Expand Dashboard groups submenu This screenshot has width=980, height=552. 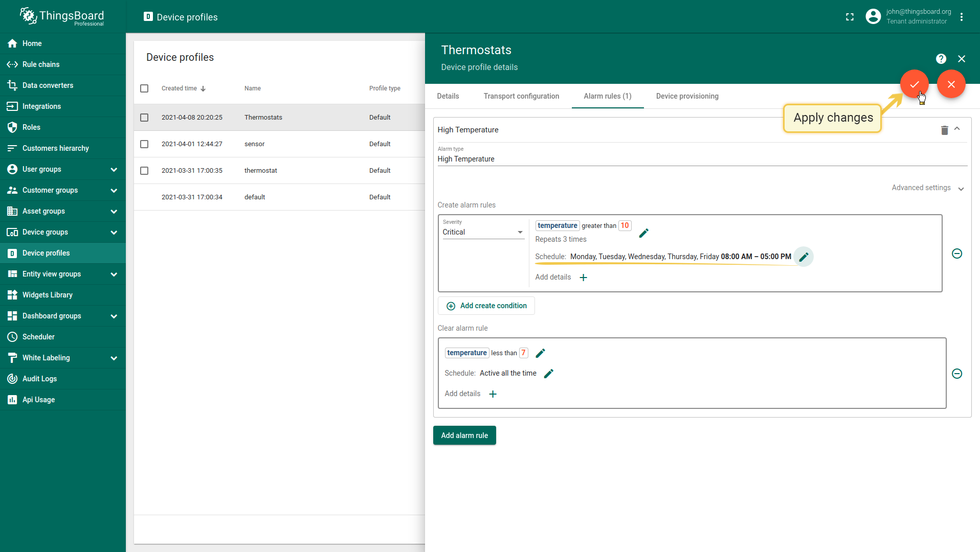click(x=114, y=316)
